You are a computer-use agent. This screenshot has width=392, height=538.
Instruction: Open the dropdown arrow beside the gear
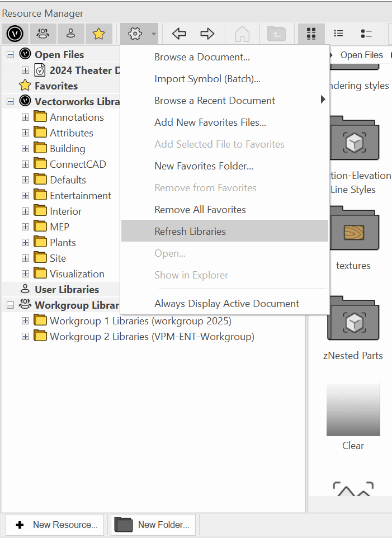coord(154,34)
